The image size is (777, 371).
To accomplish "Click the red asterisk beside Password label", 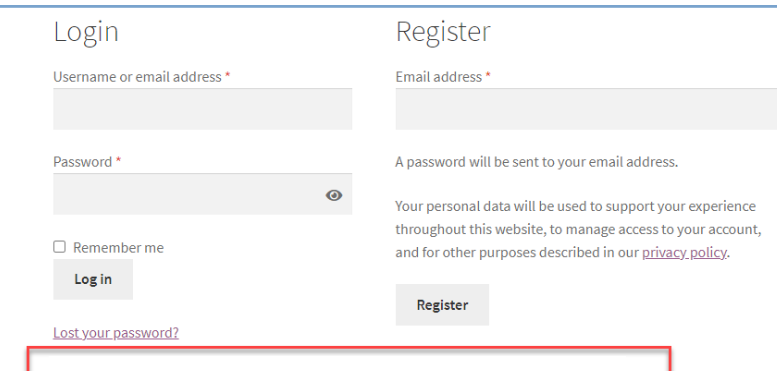I will (118, 161).
